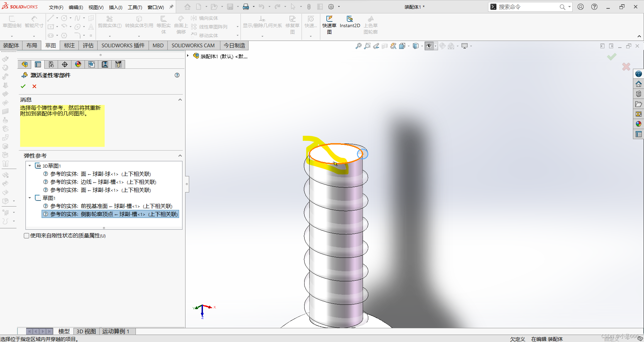Enable 使用来自刚性状态的质量属性 checkbox
This screenshot has height=342, width=644.
click(x=26, y=236)
